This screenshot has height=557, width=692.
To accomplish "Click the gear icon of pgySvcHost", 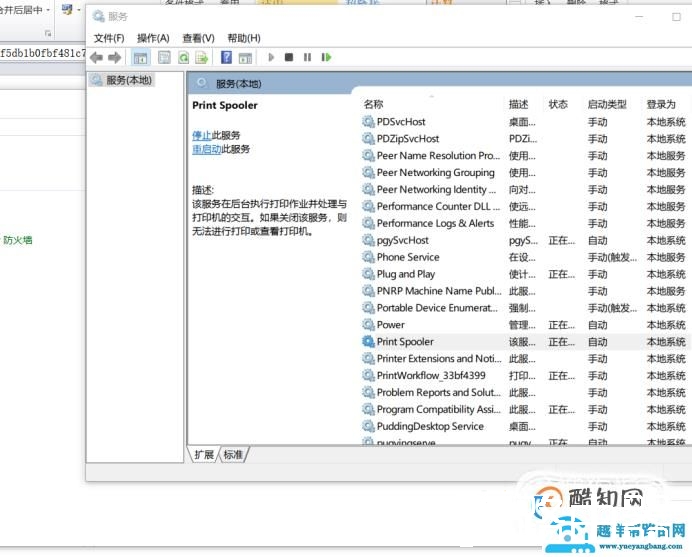I will click(368, 240).
